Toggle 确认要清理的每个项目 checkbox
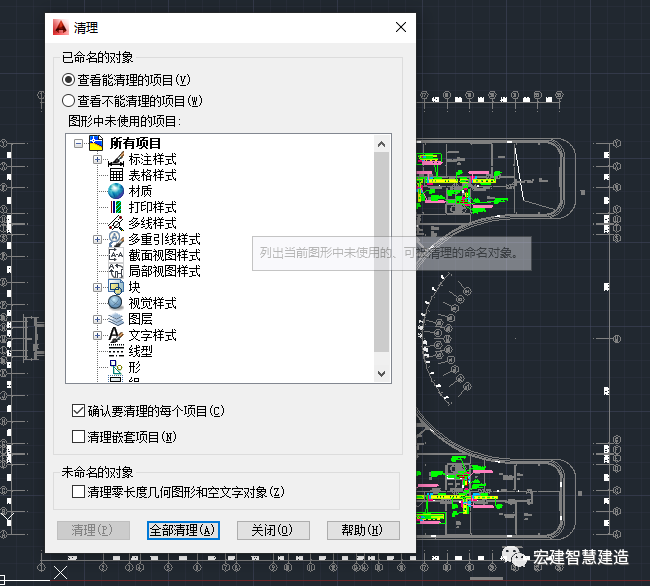The height and width of the screenshot is (586, 650). [x=78, y=411]
